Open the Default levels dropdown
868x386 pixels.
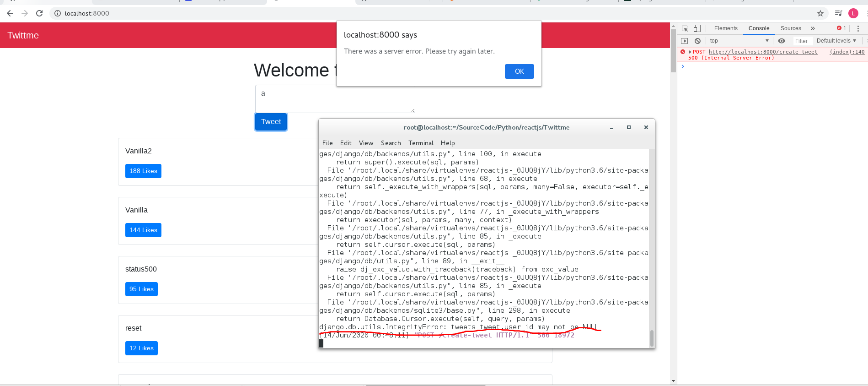(836, 41)
